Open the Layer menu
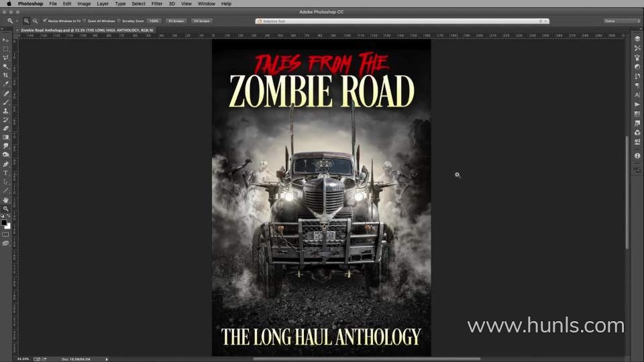The height and width of the screenshot is (362, 644). click(103, 4)
